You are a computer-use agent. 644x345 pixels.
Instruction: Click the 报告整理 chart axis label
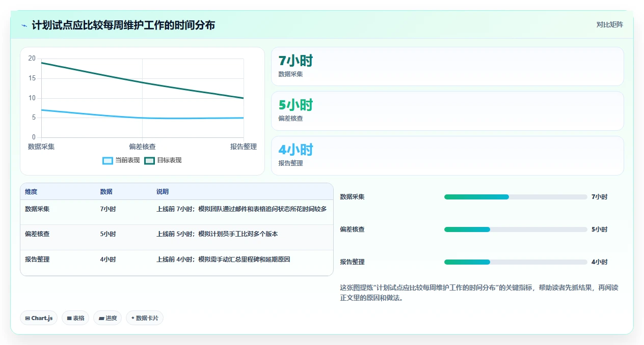pos(244,147)
